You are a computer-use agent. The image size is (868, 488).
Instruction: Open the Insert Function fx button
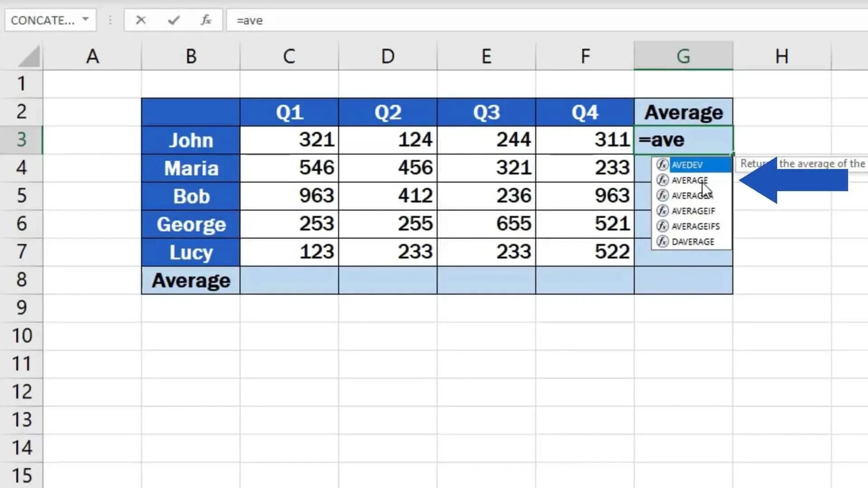(206, 20)
